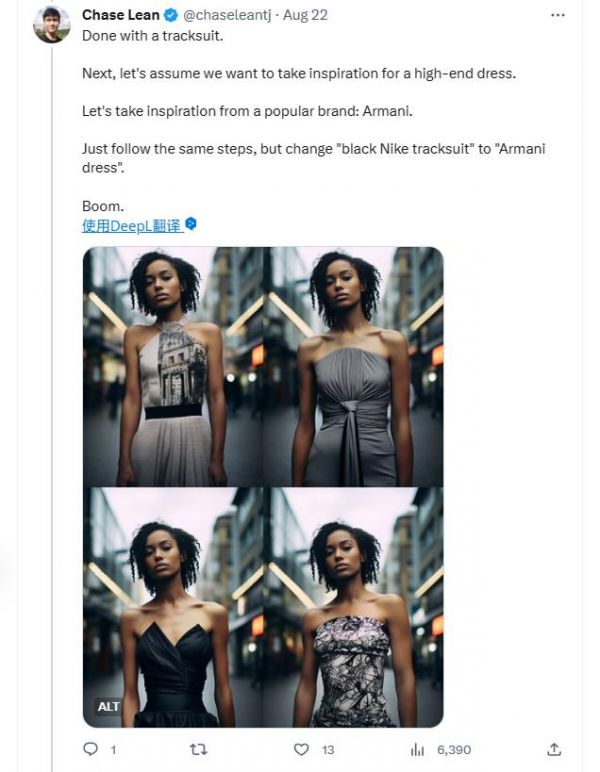The height and width of the screenshot is (772, 600).
Task: View analytics bar chart icon
Action: tap(417, 749)
